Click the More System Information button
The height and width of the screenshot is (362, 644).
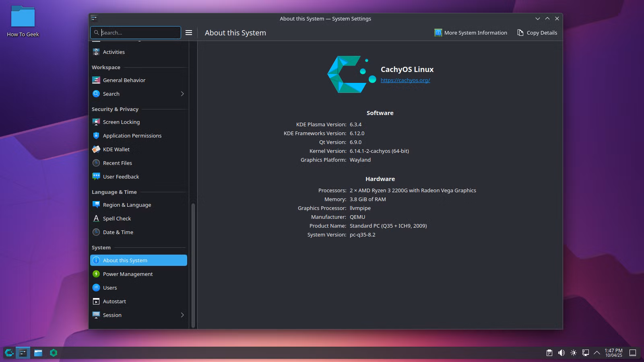(x=471, y=33)
